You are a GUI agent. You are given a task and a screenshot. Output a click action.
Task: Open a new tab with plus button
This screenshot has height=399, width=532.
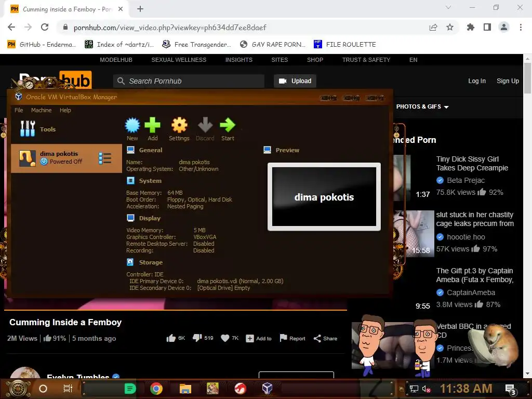pyautogui.click(x=140, y=9)
